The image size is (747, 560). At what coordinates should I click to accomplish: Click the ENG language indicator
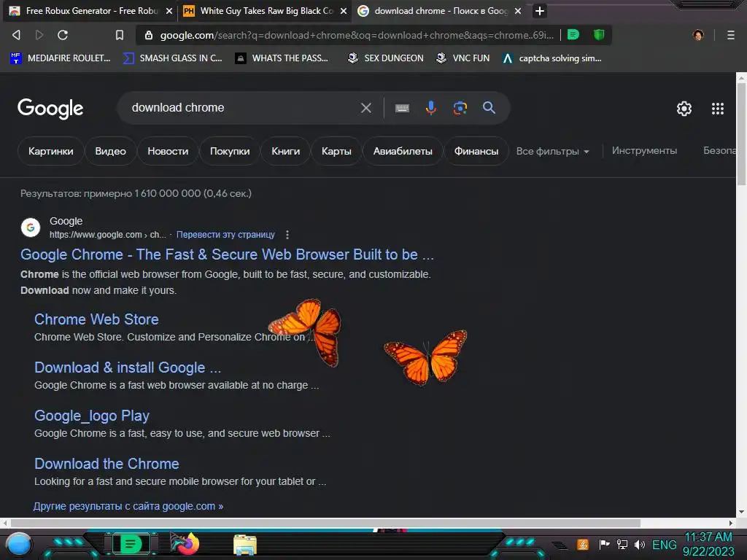[664, 545]
